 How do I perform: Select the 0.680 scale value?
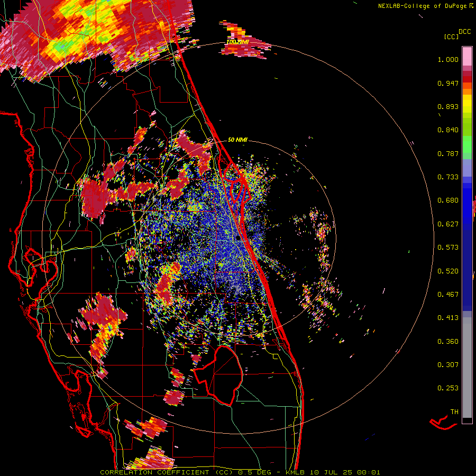448,200
